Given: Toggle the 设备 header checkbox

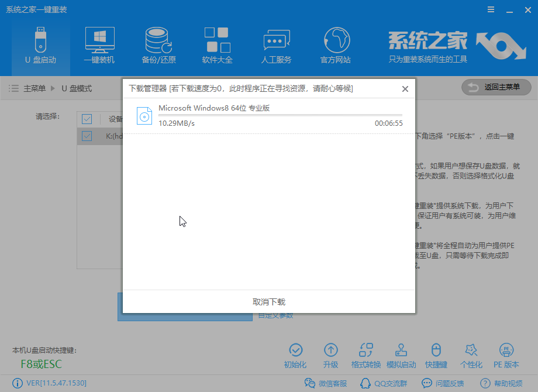Looking at the screenshot, I should (x=87, y=119).
